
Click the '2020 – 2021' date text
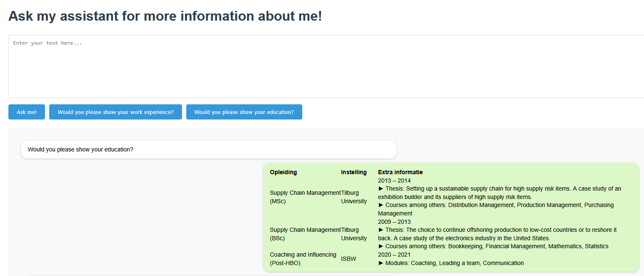click(x=394, y=255)
